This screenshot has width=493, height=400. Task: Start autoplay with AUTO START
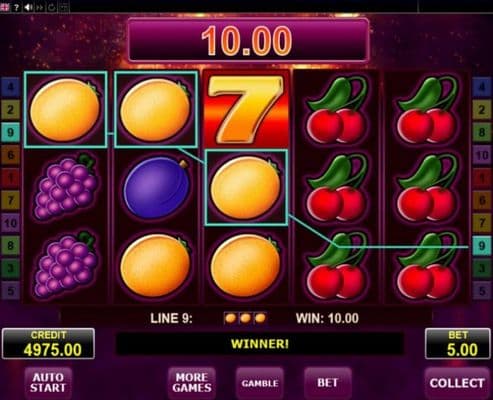click(x=48, y=383)
